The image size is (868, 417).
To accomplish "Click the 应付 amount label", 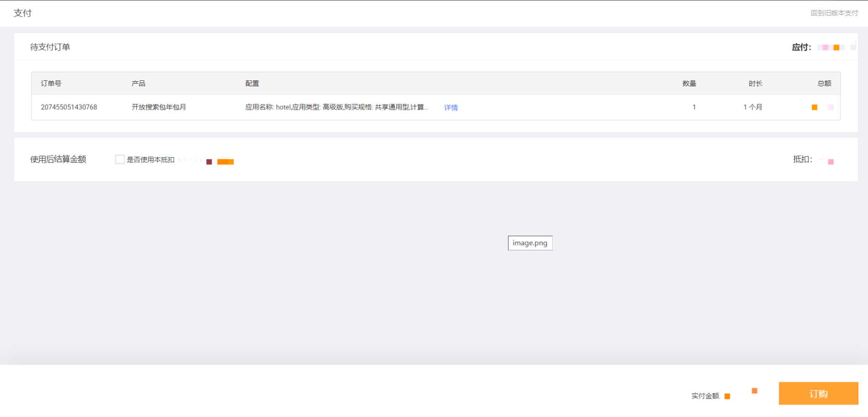I will coord(801,47).
